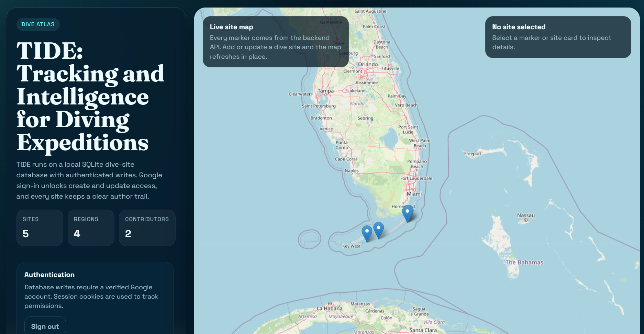Click the Vero Beach map label

(x=406, y=105)
